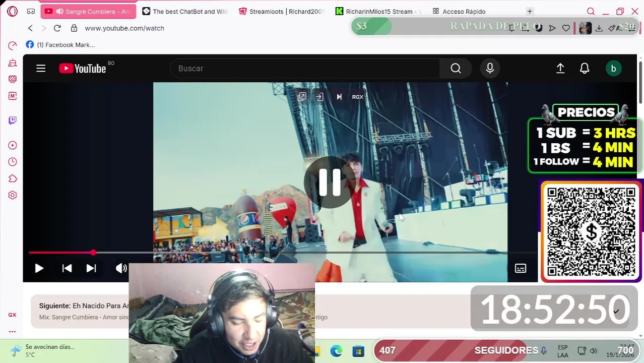644x363 pixels.
Task: Open GX Corner gamepad icon
Action: (31, 11)
